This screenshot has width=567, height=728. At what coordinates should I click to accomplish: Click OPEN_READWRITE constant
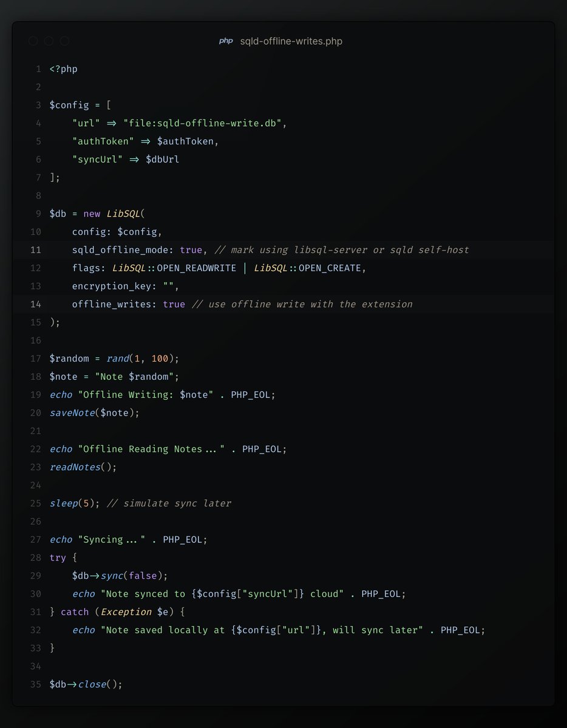[196, 268]
